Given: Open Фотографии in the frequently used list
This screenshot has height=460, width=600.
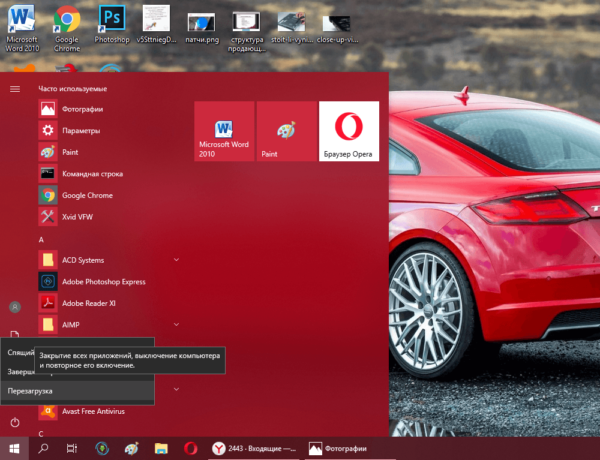Looking at the screenshot, I should pos(109,109).
